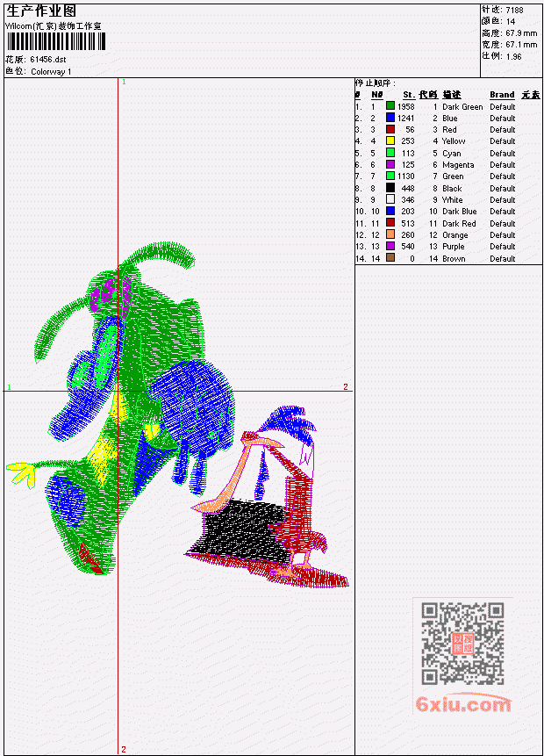Click the stitch count '7188' in the header
The height and width of the screenshot is (756, 544).
tap(514, 11)
